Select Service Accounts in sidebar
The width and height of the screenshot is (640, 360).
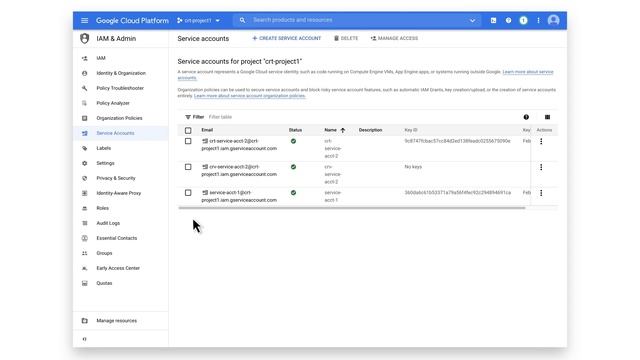point(121,133)
